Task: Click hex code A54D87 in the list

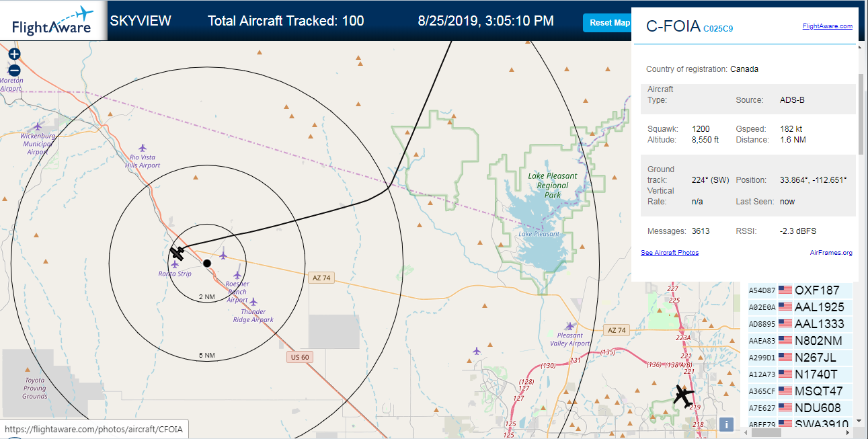Action: point(762,290)
